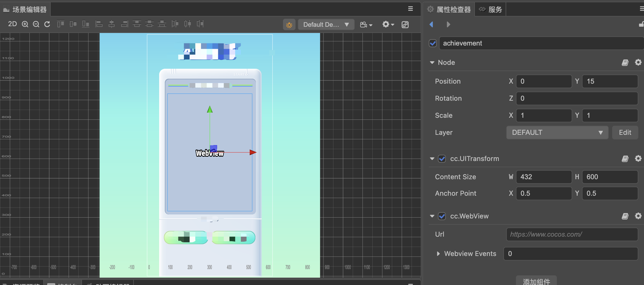The image size is (644, 285).
Task: Click the reference image icon in scene toolbar
Action: point(405,25)
